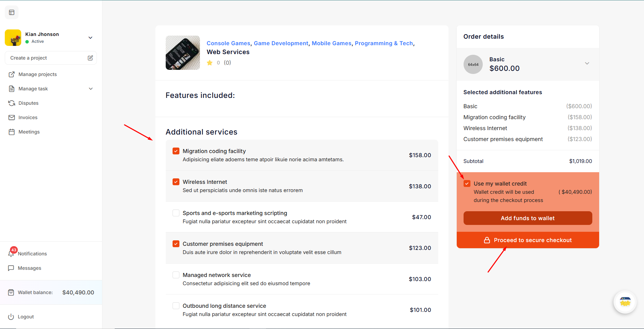644x329 pixels.
Task: Click the Messages chat icon
Action: 11,268
